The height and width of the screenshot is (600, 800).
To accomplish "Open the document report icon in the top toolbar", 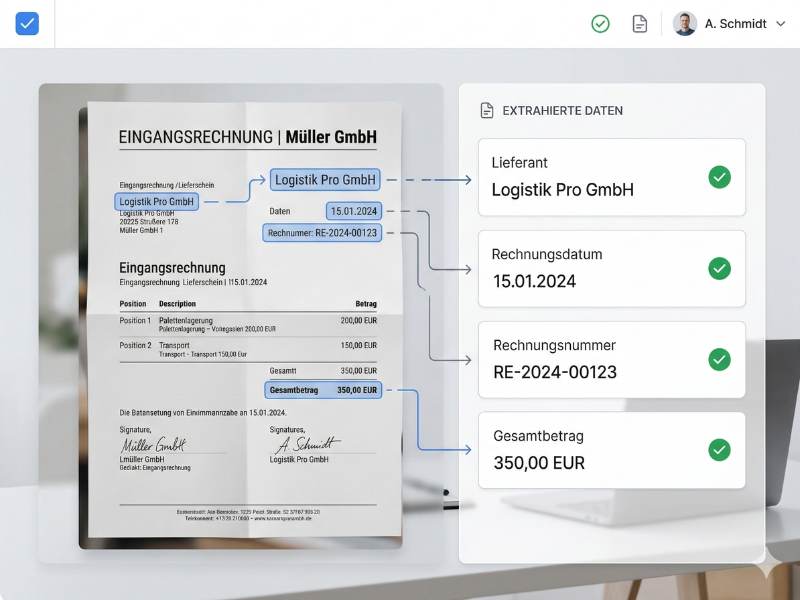I will coord(639,22).
